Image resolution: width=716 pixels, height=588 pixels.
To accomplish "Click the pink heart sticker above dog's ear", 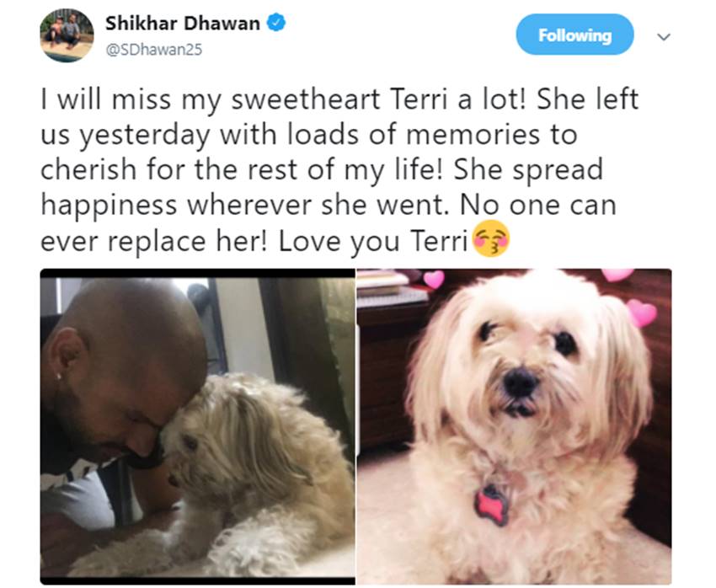I will pyautogui.click(x=433, y=279).
